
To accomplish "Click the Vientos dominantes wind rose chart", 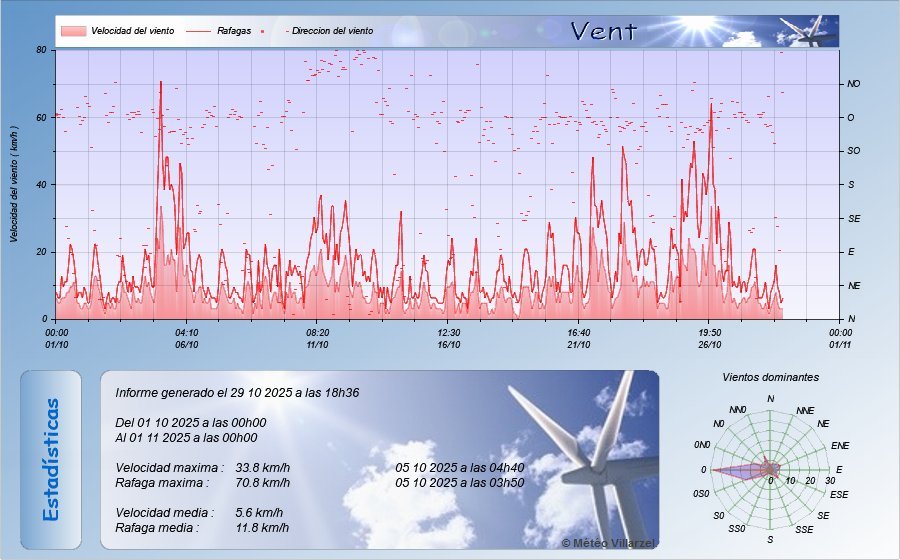I will 770,469.
